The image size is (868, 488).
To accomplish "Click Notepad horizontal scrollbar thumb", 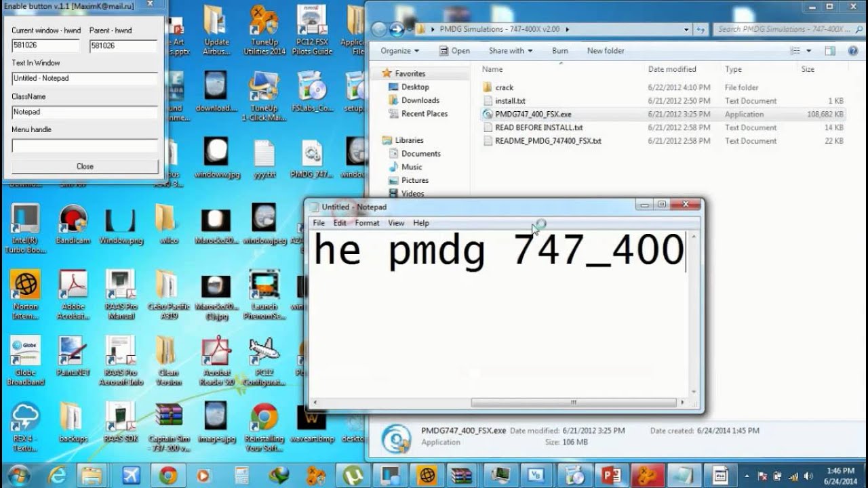I will [x=573, y=402].
